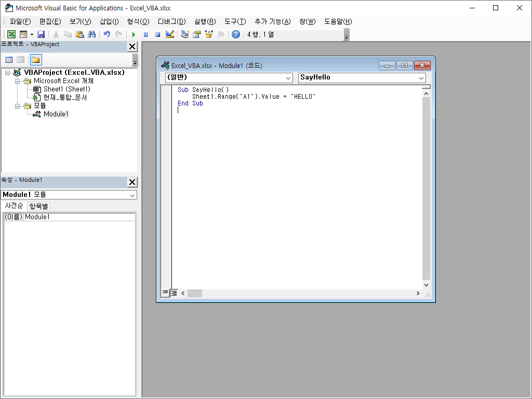Image resolution: width=532 pixels, height=399 pixels.
Task: Open the 실행(R) menu
Action: [205, 22]
